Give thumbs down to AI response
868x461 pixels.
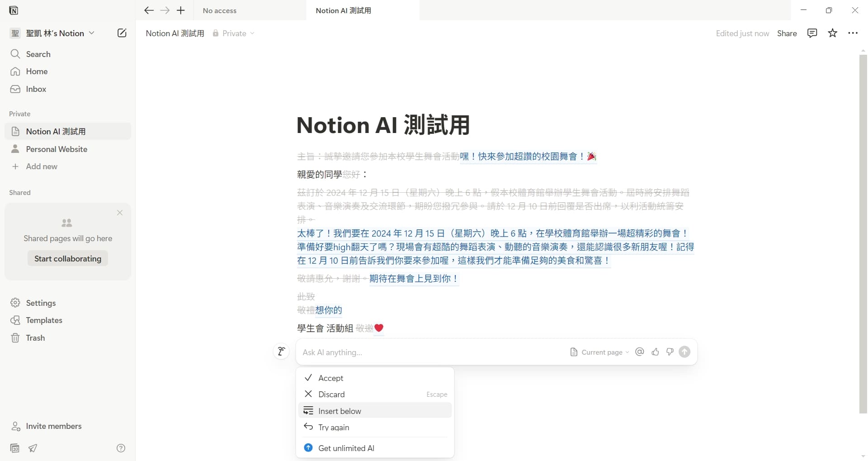point(670,352)
